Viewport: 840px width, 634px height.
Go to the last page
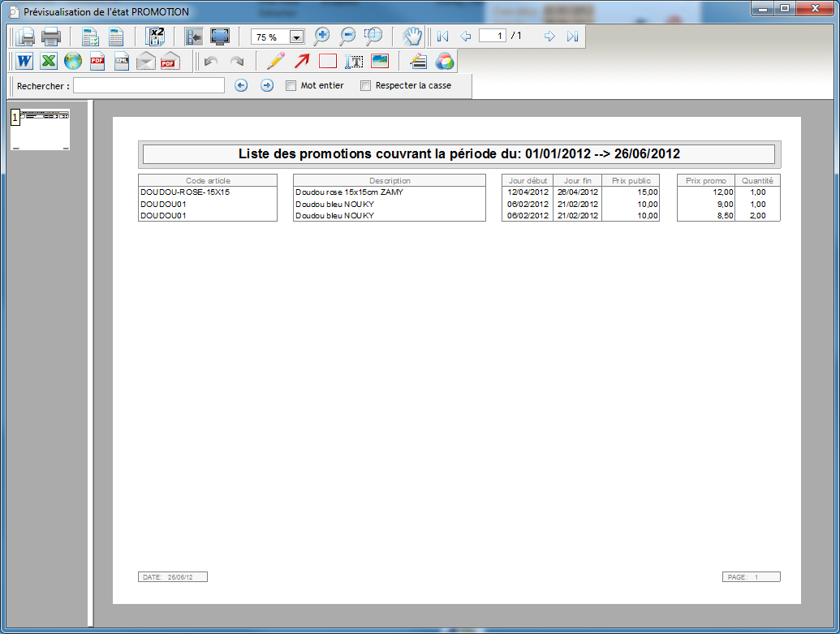click(x=572, y=37)
